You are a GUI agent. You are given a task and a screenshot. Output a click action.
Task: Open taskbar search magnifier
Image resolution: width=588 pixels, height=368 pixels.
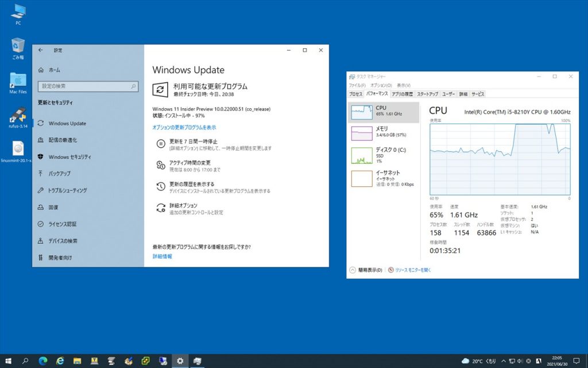[25, 361]
